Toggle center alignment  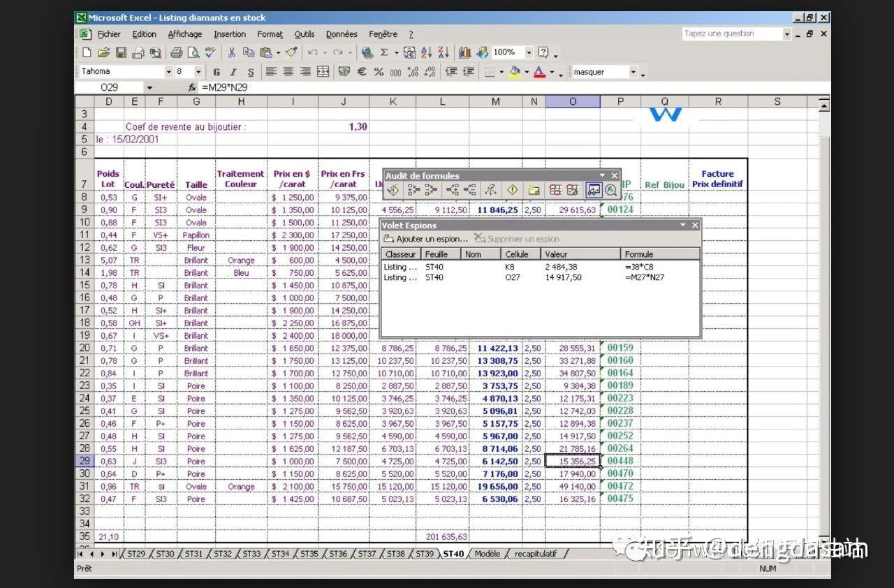288,72
